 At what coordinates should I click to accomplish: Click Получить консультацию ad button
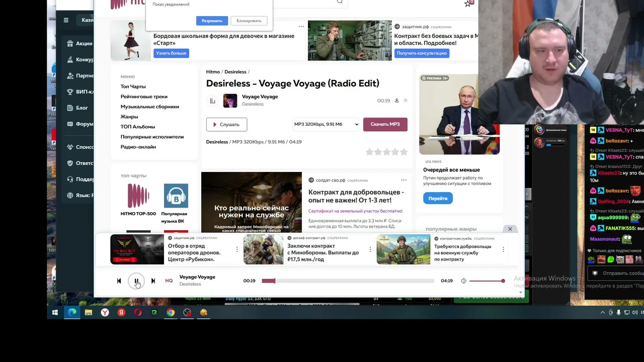point(422,53)
